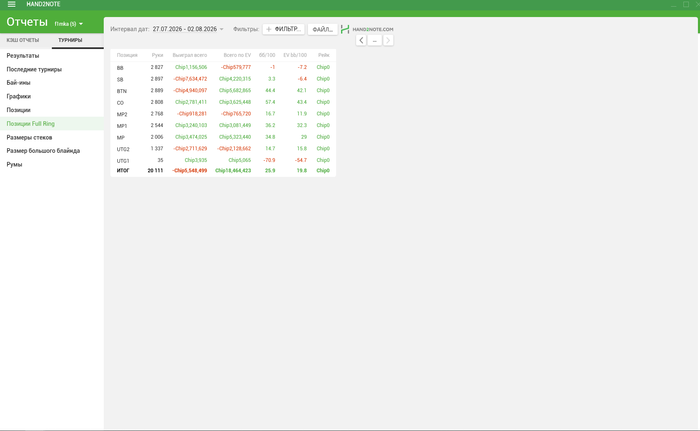
Task: Click value -70.9 in UTG1 row
Action: 269,160
